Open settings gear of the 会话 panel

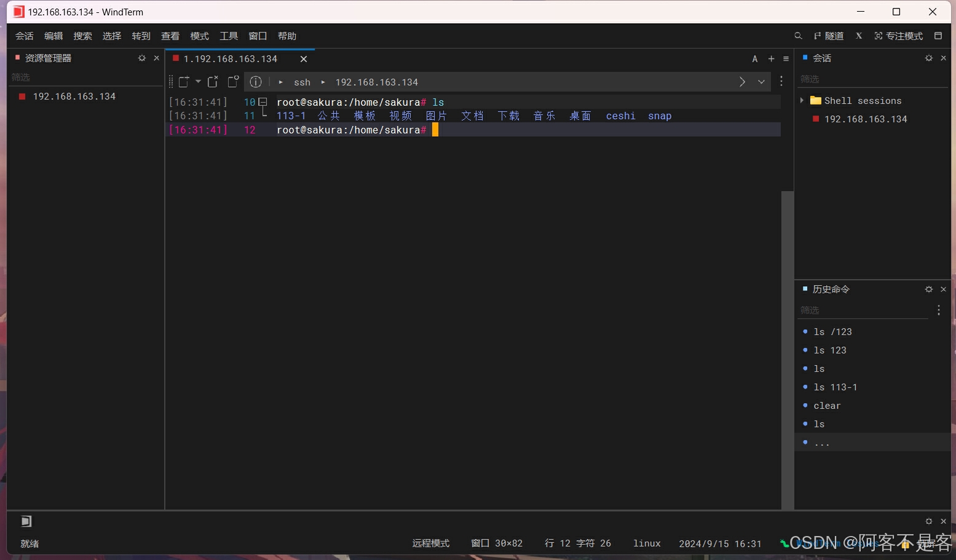929,58
